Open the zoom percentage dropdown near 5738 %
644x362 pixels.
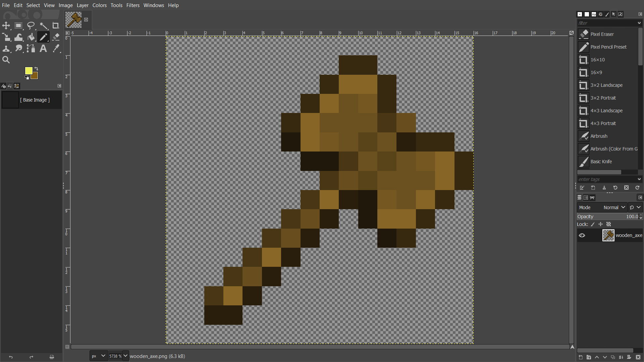[x=125, y=356]
